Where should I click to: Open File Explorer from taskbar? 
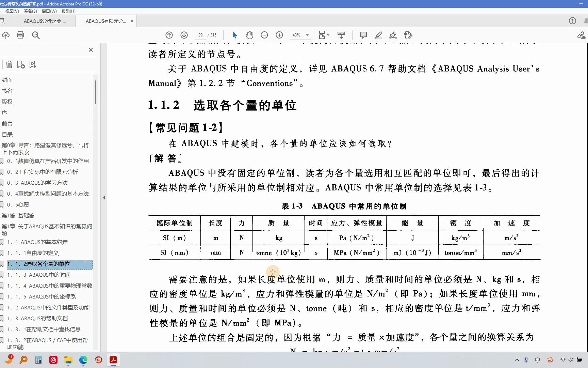pos(68,360)
